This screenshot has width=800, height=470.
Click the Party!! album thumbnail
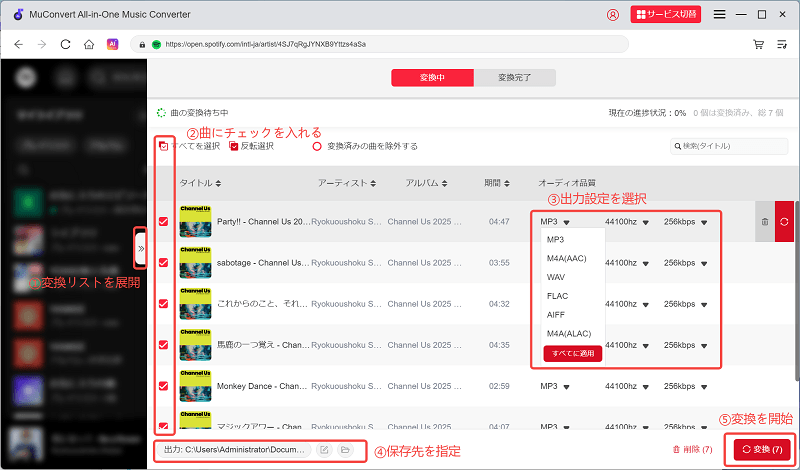195,221
